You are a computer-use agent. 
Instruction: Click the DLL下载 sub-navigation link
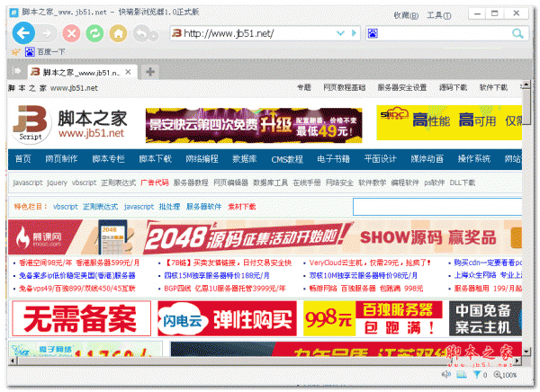[x=463, y=183]
